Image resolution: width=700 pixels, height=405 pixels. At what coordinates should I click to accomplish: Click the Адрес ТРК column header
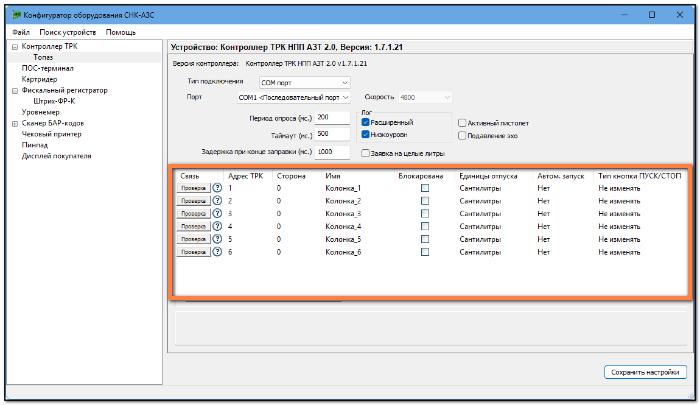246,176
